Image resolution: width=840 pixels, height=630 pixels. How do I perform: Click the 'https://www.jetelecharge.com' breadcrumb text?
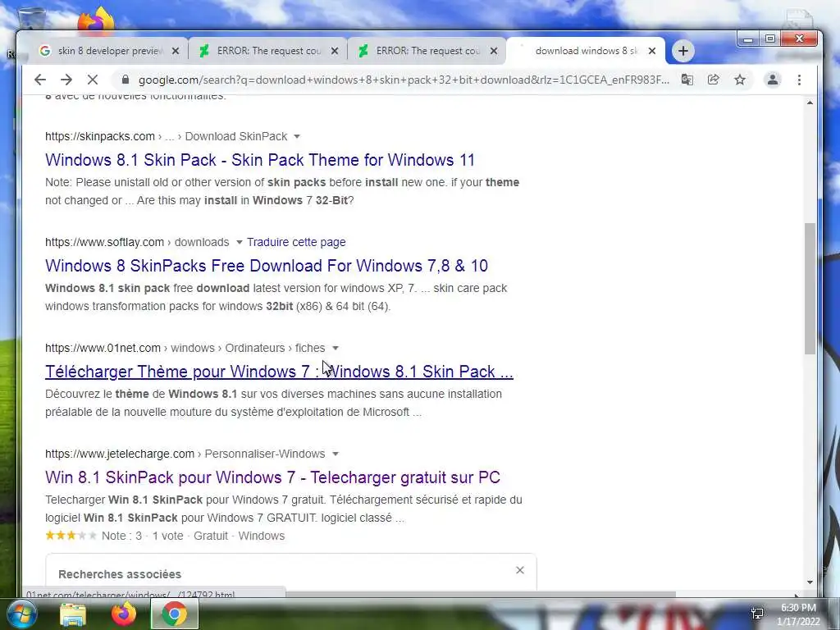[x=120, y=454]
